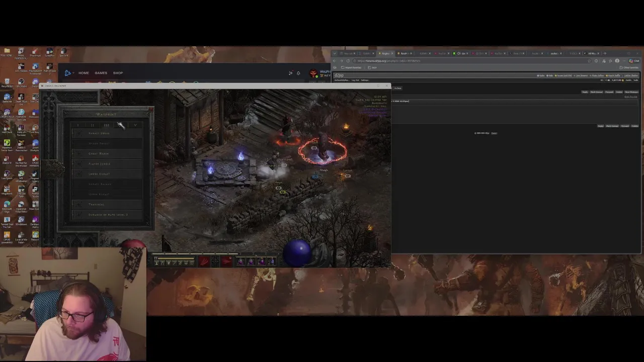
Task: Travel to Lower Kurast waypoint
Action: [107, 174]
